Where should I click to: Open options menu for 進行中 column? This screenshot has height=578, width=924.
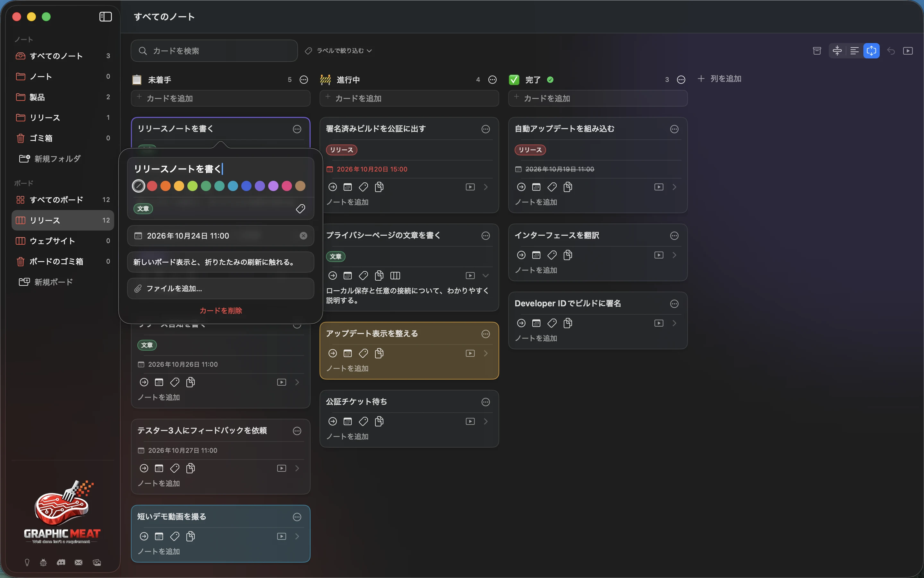(x=492, y=80)
